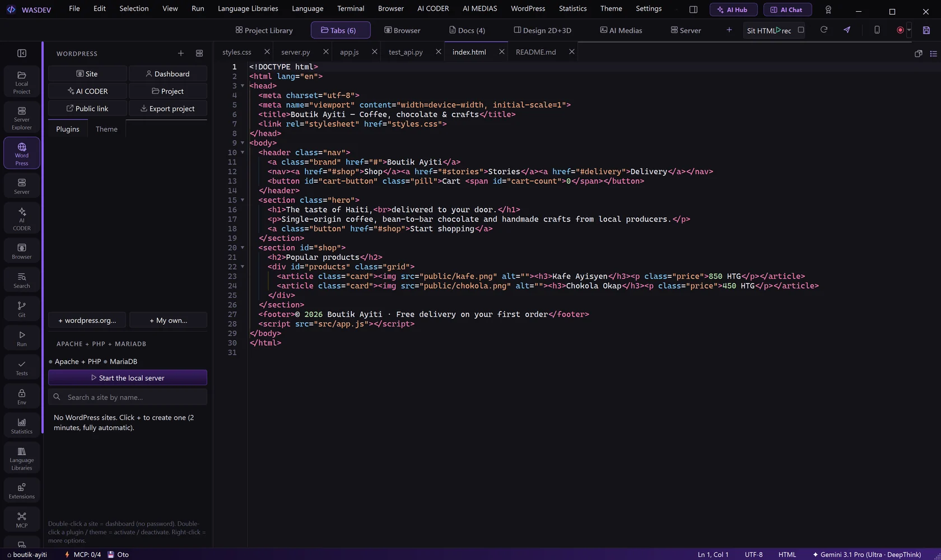This screenshot has width=941, height=560.
Task: Open the AI CODER sidebar panel
Action: [x=22, y=218]
